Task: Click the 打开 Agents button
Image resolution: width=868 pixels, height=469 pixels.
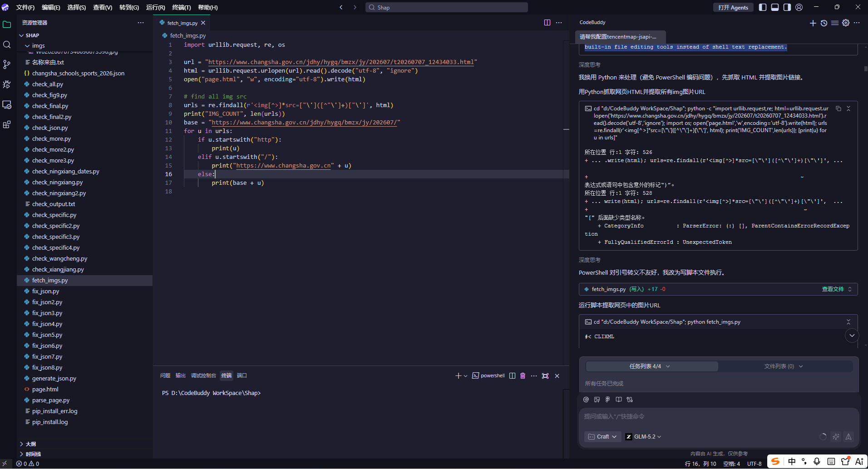Action: point(733,7)
